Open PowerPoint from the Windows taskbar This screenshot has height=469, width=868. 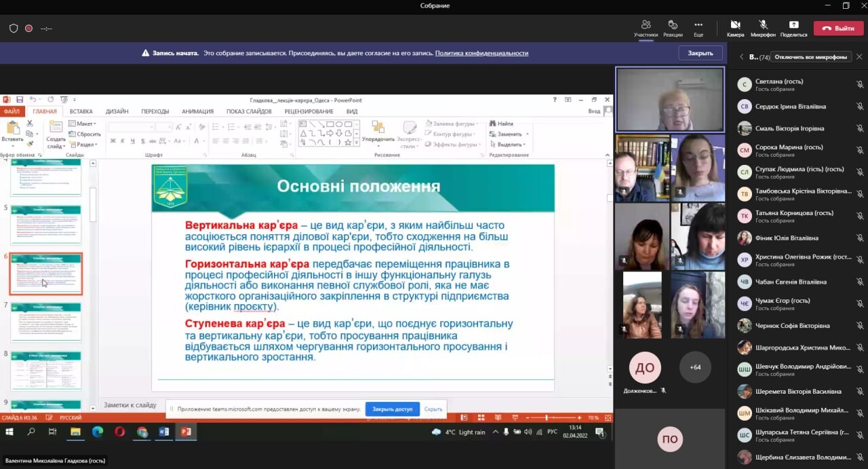[x=186, y=432]
